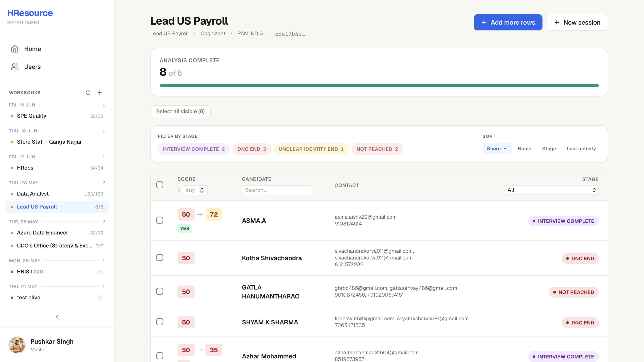The height and width of the screenshot is (362, 644).
Task: Click ASMA.A updated score 72 badge
Action: 214,214
